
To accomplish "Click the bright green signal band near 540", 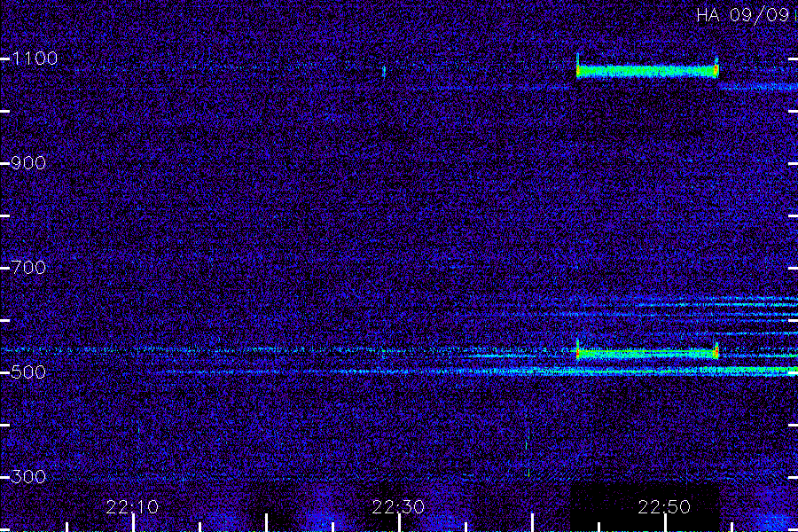I will [x=647, y=352].
